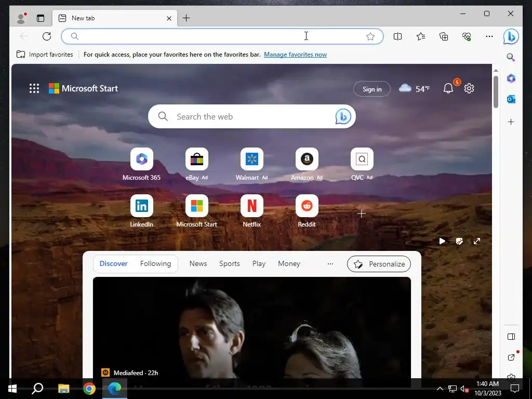This screenshot has width=532, height=399.
Task: Open the Amazon quick link
Action: tap(307, 165)
